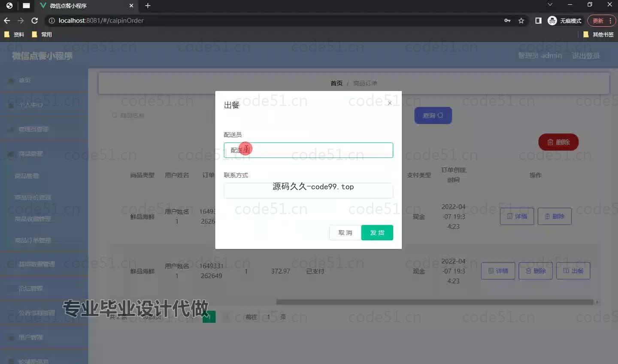Screen dimensions: 618x364
Task: Click 删除 in the 372.97 order row
Action: pos(536,271)
